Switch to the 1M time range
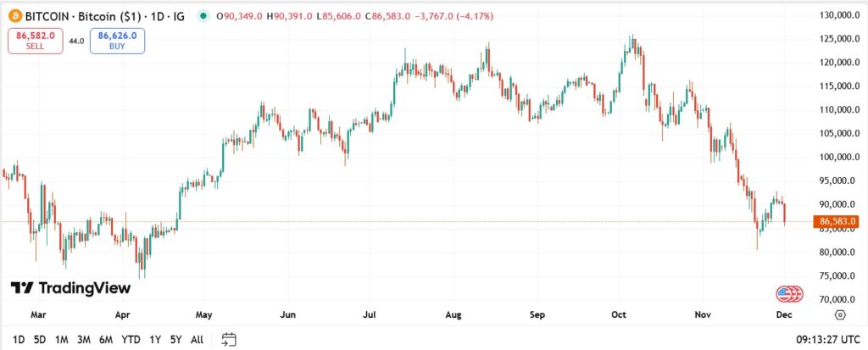 tap(62, 340)
